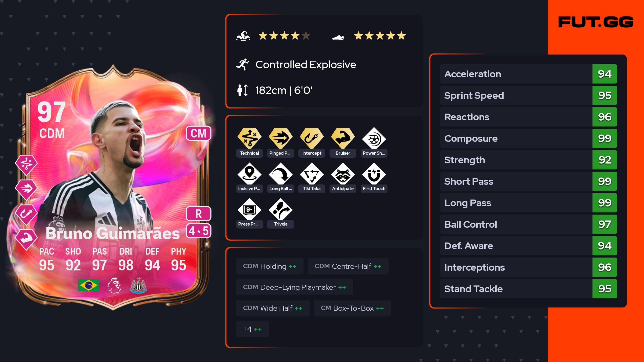The height and width of the screenshot is (362, 644).
Task: Click the Intercept playstyle icon
Action: [x=312, y=138]
